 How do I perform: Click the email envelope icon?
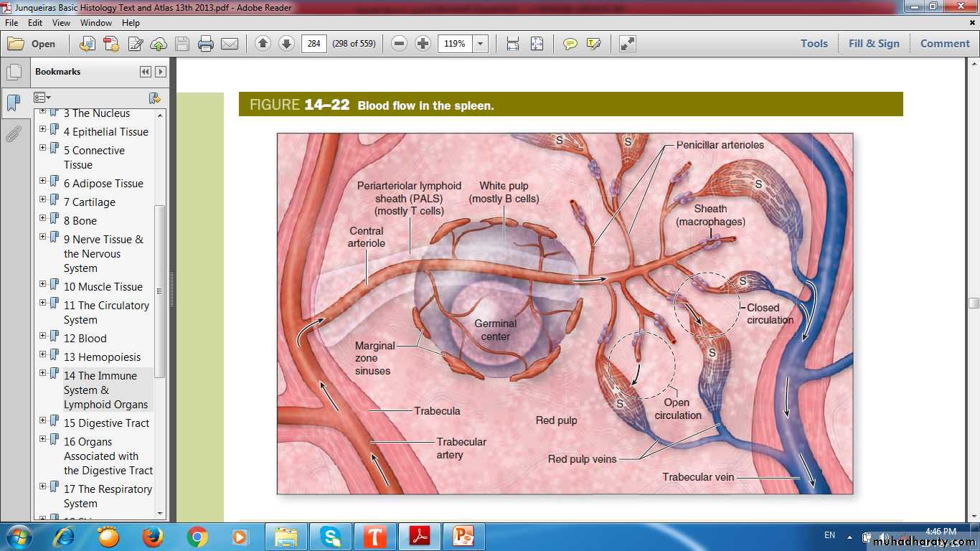pyautogui.click(x=230, y=44)
